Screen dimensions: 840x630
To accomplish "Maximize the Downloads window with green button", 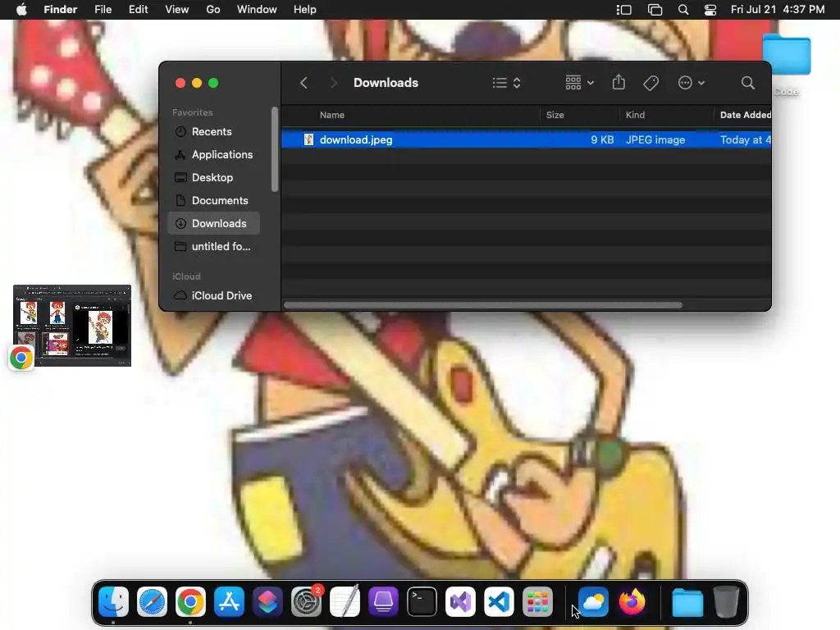I will click(213, 83).
